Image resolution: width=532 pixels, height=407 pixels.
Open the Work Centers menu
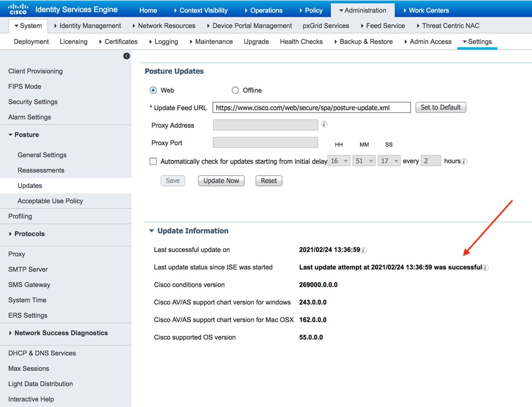426,10
